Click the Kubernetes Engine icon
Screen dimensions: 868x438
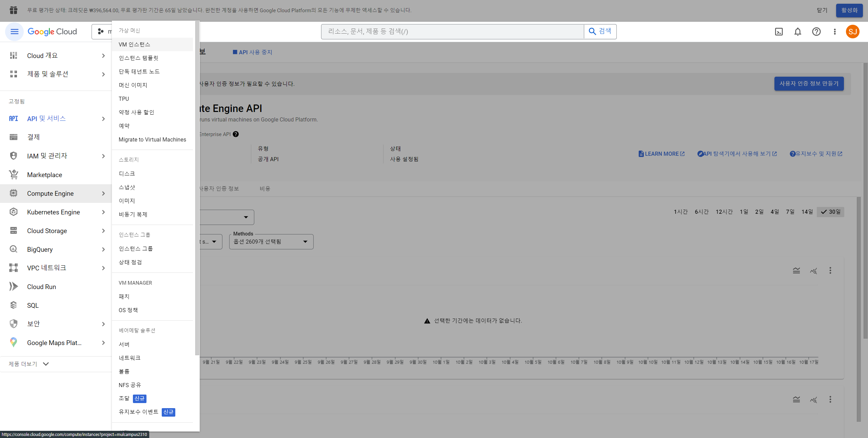click(14, 212)
